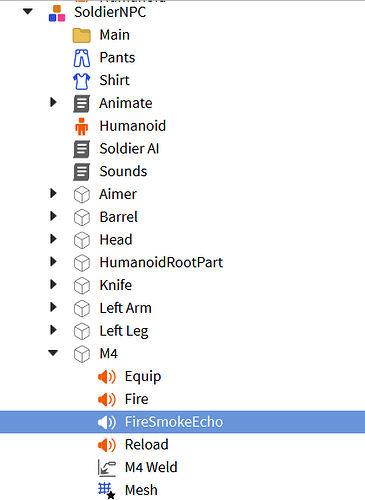Image resolution: width=365 pixels, height=500 pixels.
Task: Collapse the SoldierNPC tree node
Action: pyautogui.click(x=28, y=12)
